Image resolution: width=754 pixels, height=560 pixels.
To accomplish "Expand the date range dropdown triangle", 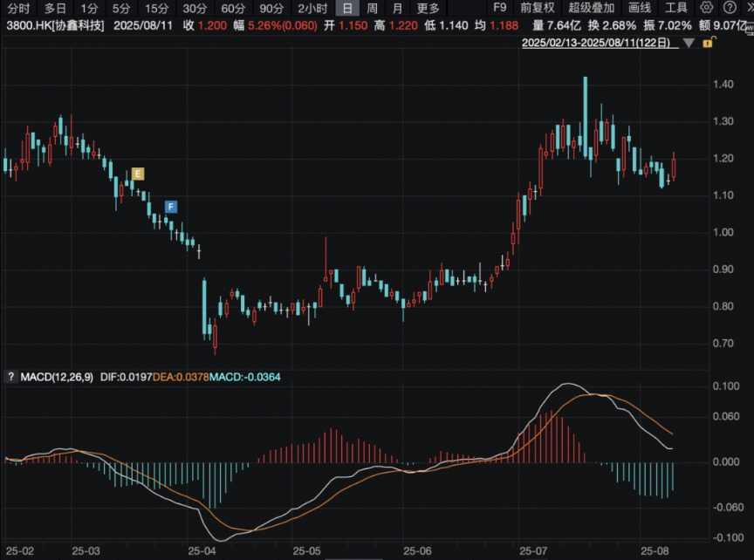I will tap(689, 42).
